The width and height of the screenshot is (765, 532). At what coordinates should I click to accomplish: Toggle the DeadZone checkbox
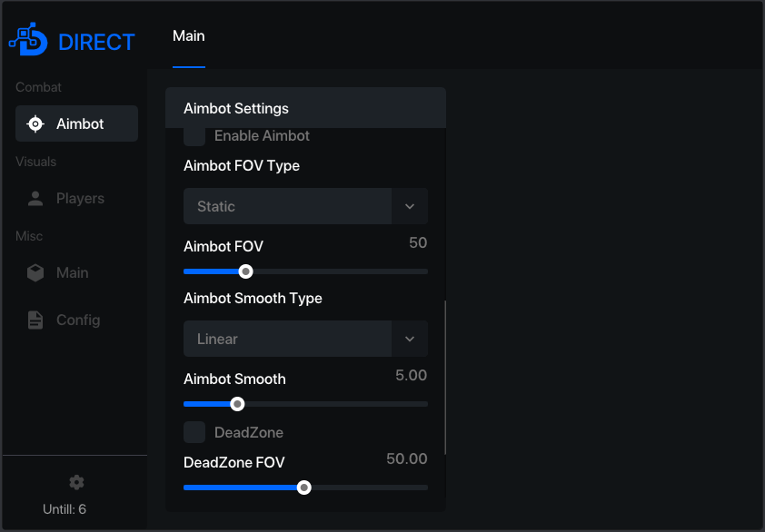[x=194, y=432]
